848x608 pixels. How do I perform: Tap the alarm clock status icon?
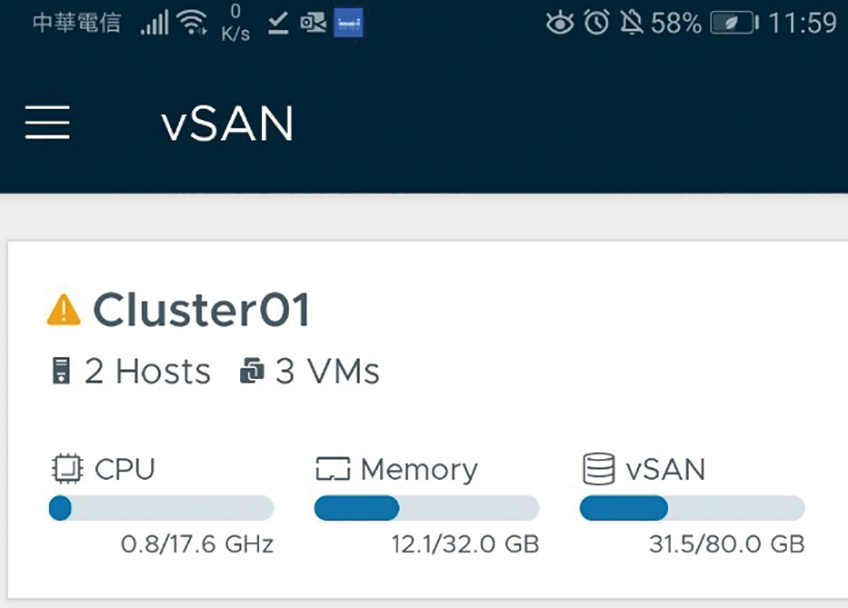click(597, 23)
